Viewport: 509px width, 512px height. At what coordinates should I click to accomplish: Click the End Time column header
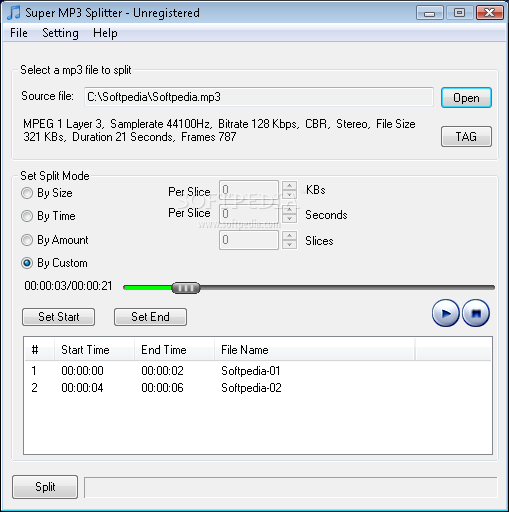[x=174, y=350]
